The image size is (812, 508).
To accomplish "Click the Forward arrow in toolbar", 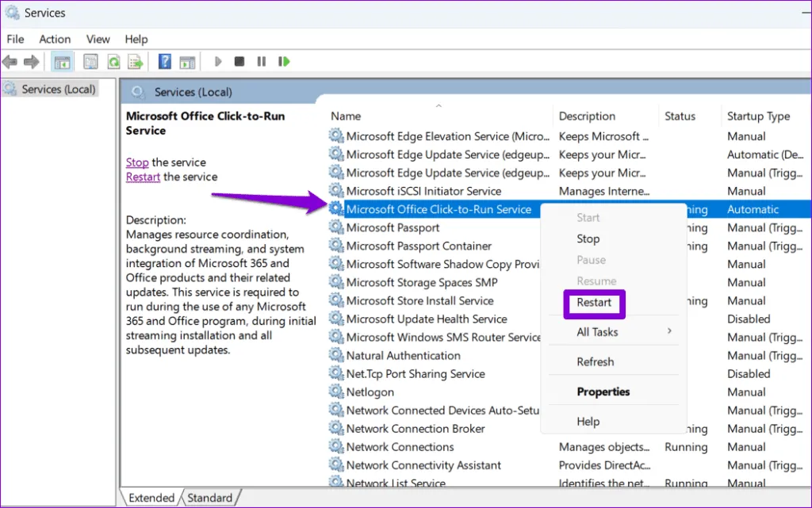I will click(x=32, y=62).
